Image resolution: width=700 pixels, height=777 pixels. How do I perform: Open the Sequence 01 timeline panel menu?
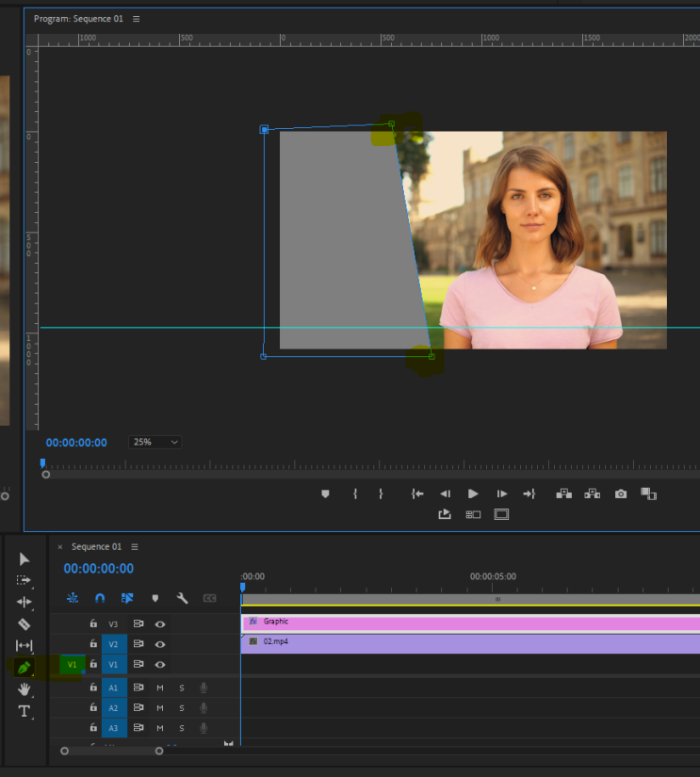[135, 547]
